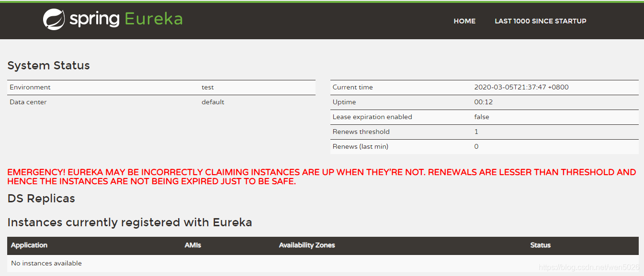Select 'Instances currently registered with Eureka' heading

click(x=130, y=222)
